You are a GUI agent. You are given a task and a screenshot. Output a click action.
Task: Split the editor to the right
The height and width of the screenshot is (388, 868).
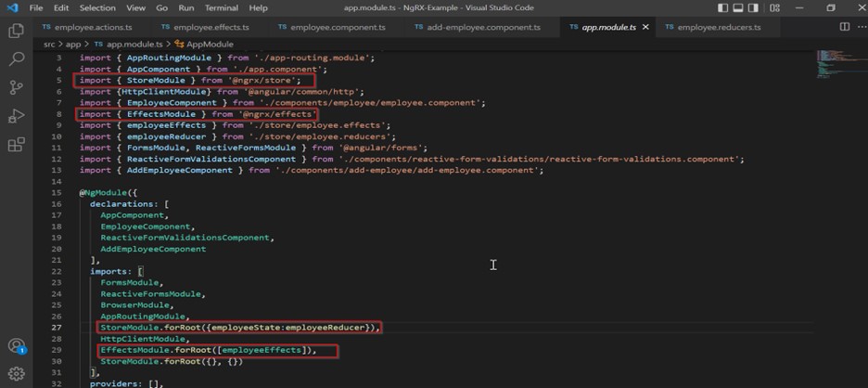coord(844,27)
